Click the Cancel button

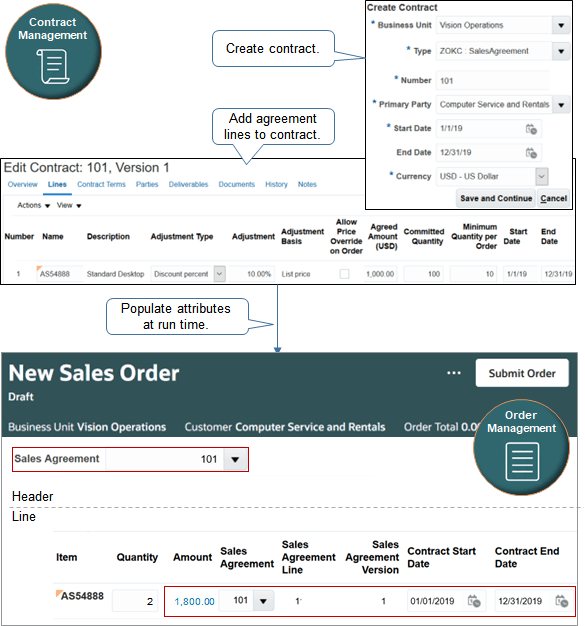[553, 198]
